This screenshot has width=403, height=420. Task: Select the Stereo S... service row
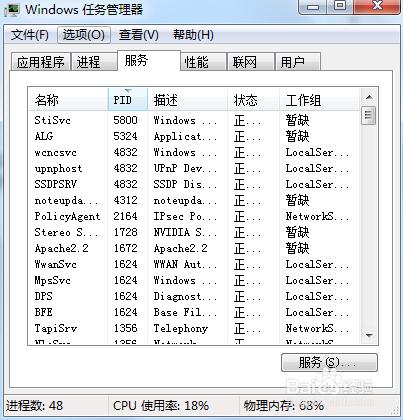click(194, 232)
